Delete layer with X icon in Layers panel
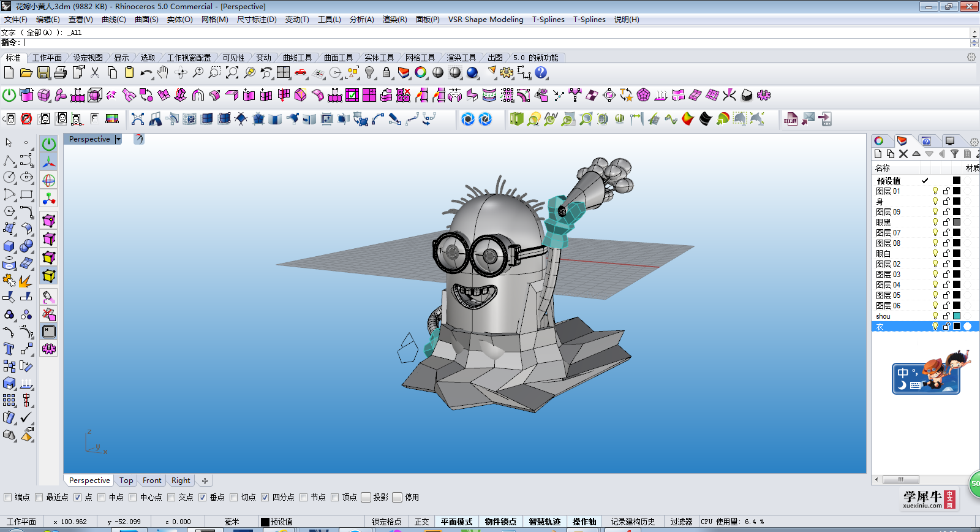 click(903, 154)
